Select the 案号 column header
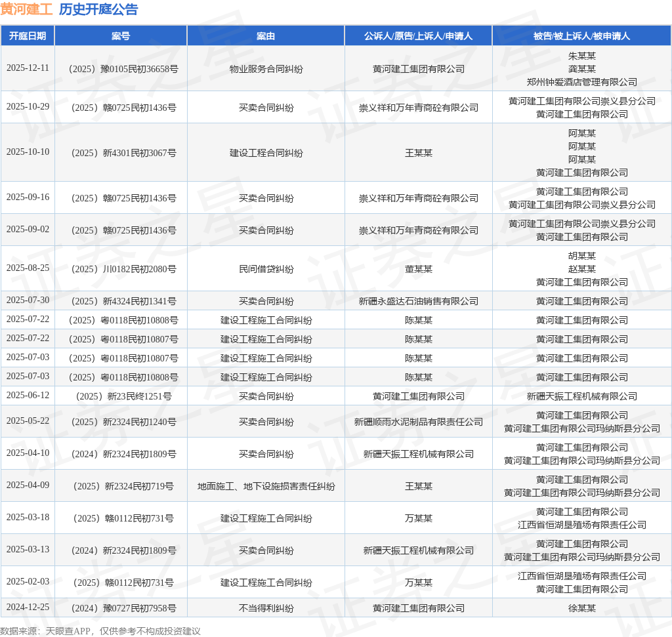 click(121, 36)
